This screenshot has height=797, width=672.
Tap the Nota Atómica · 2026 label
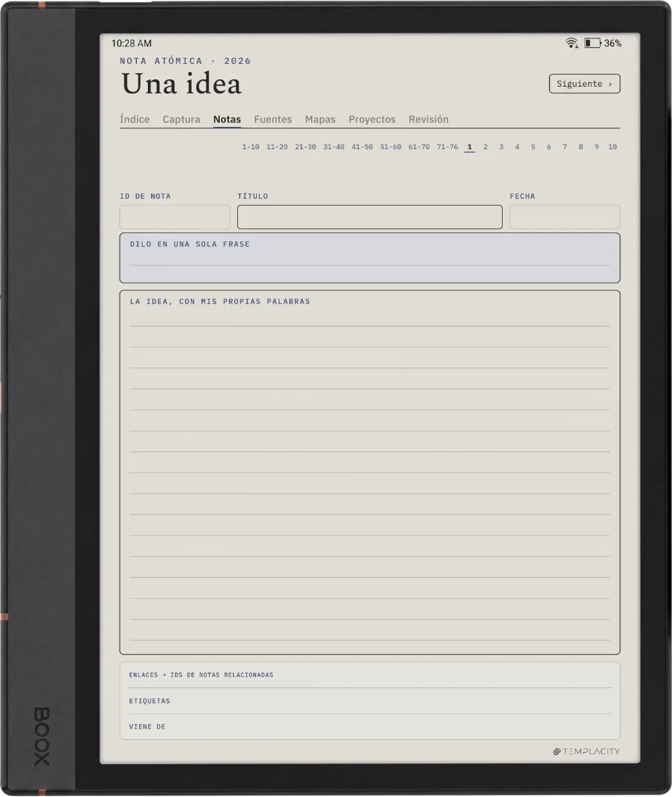click(185, 61)
